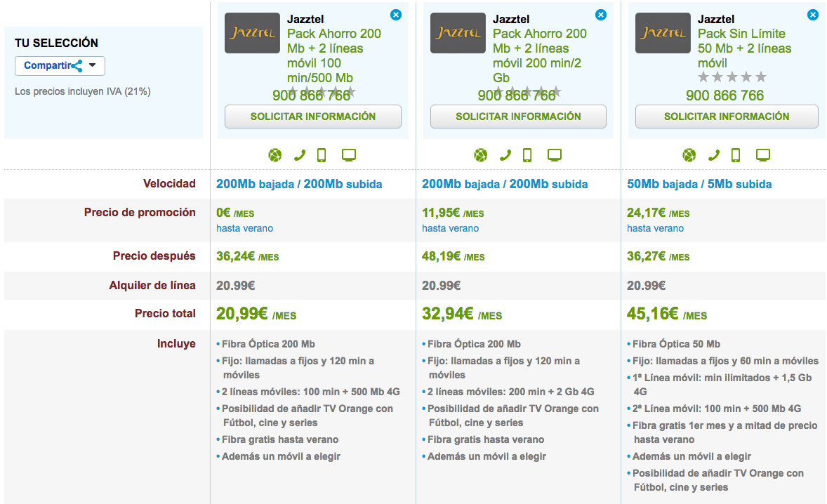Click 'Velocidad' row label
This screenshot has width=827, height=504.
pos(169,183)
